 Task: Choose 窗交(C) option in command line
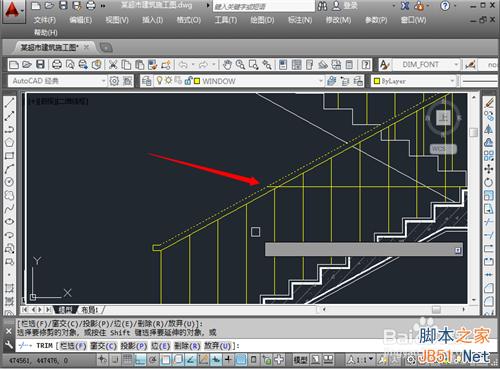103,346
